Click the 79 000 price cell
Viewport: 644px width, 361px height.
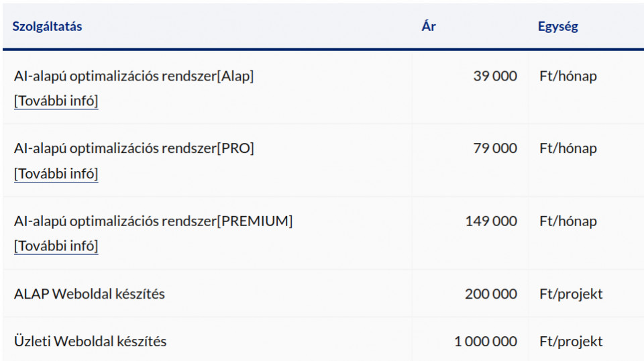click(x=495, y=148)
